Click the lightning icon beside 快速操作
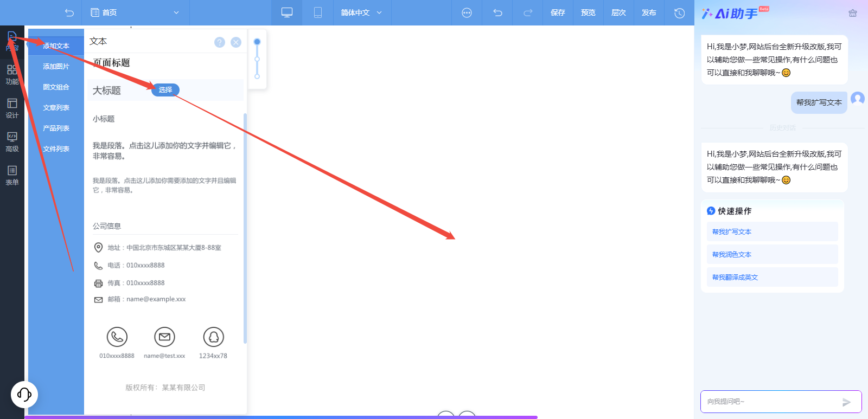The height and width of the screenshot is (419, 868). 711,211
